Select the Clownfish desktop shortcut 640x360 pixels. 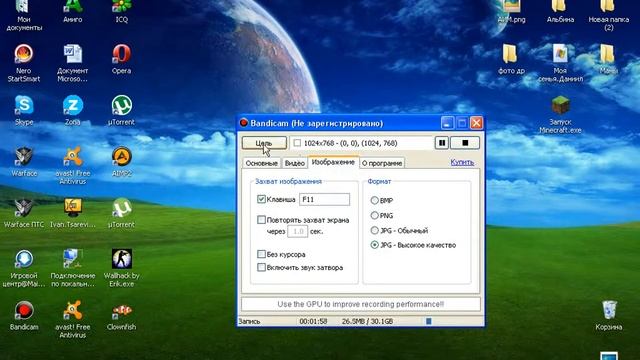tap(122, 310)
